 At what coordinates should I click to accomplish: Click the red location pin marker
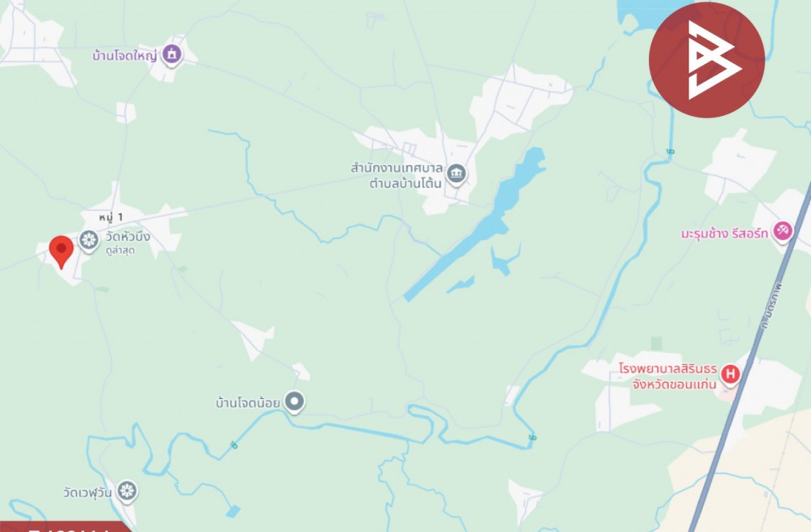click(x=61, y=252)
